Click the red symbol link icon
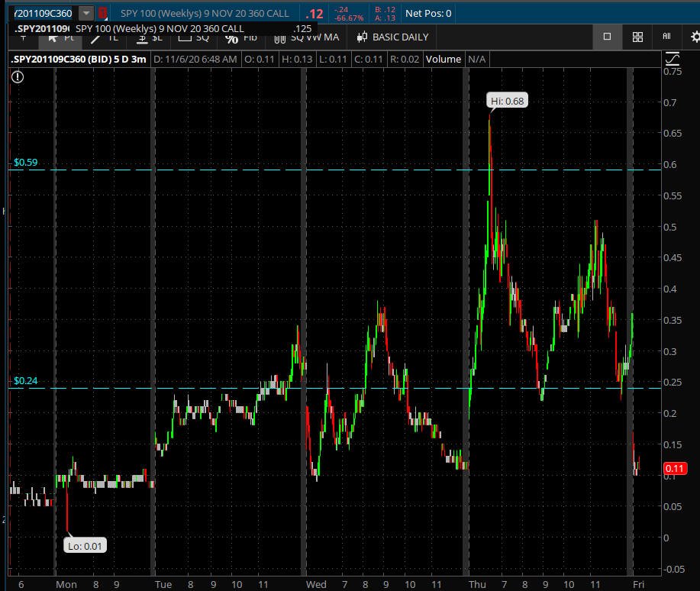This screenshot has width=700, height=591. (x=102, y=13)
